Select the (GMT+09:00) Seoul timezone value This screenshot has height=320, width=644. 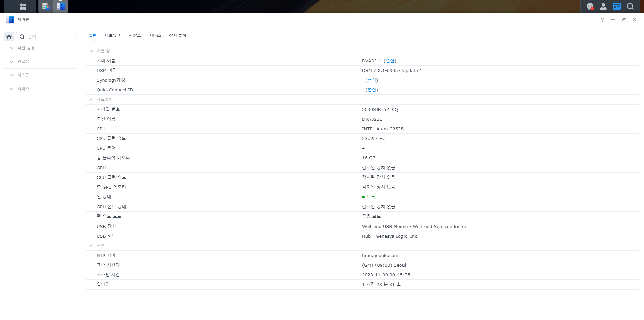384,265
